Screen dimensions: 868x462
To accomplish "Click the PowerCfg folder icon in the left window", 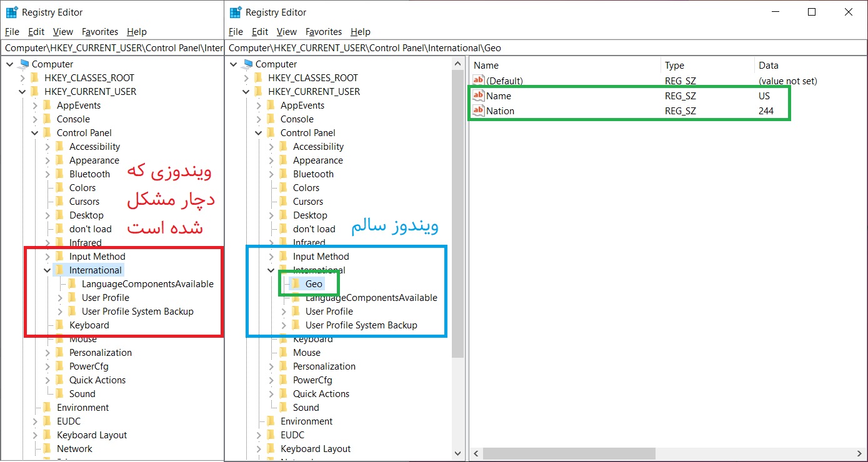I will (61, 366).
